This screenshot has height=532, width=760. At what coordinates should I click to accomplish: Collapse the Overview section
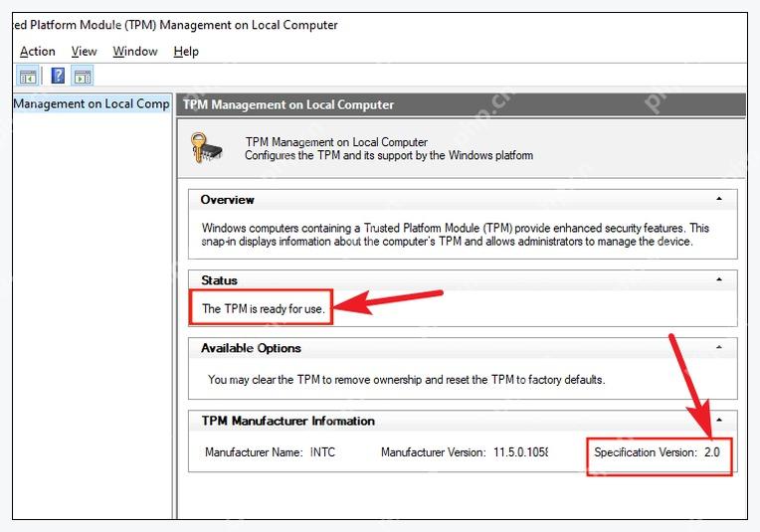coord(719,199)
